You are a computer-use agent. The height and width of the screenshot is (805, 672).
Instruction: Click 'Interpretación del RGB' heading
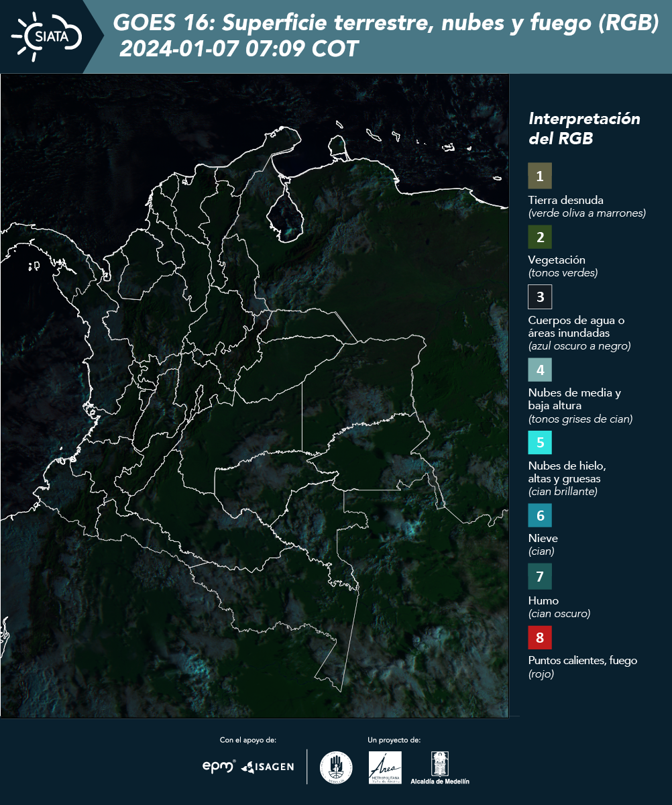(584, 128)
